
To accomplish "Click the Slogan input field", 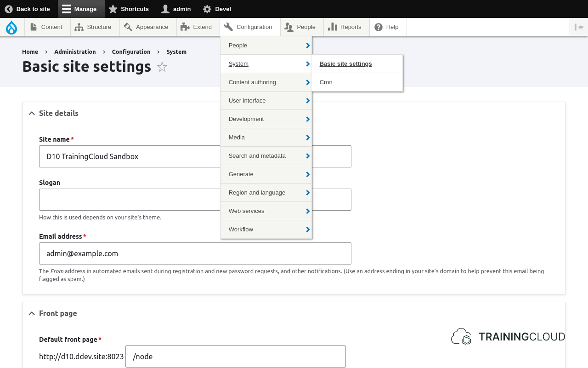I will coord(195,200).
